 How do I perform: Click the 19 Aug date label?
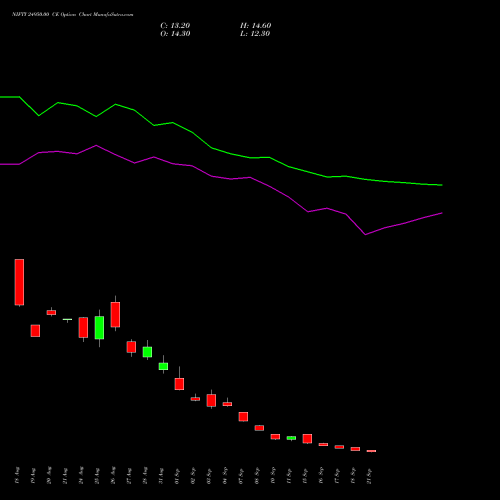(x=33, y=475)
